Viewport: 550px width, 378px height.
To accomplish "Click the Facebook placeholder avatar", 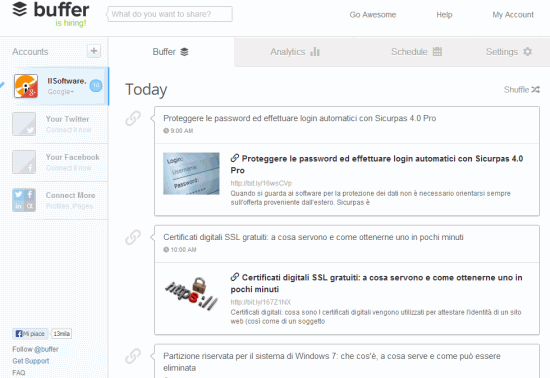I will [24, 162].
